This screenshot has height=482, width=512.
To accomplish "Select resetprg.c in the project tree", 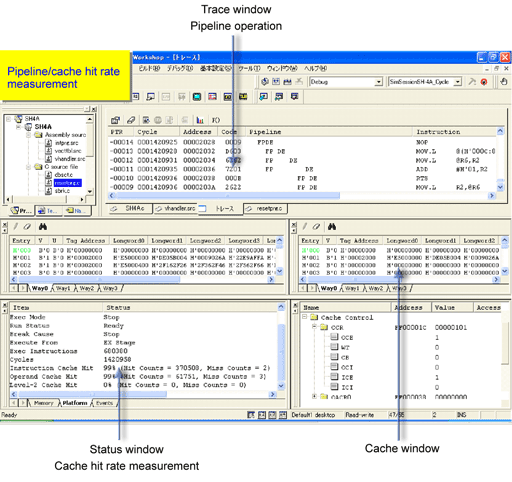I will pos(67,183).
